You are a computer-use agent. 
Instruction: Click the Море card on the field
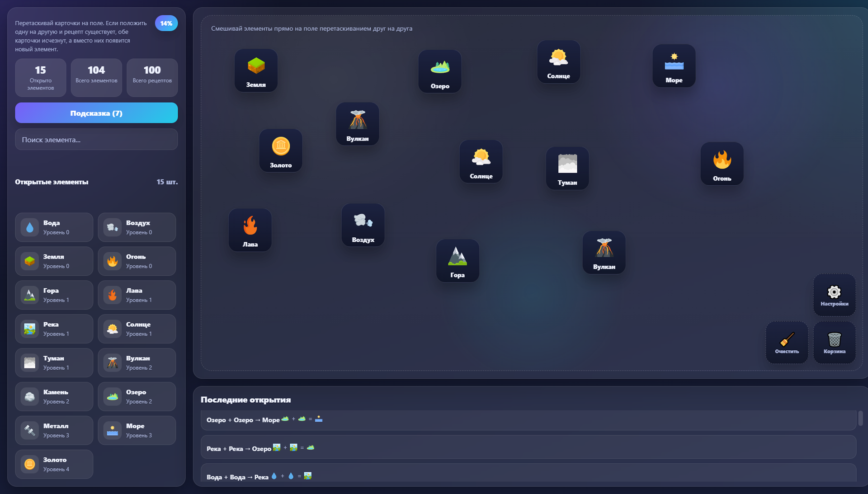click(x=674, y=66)
